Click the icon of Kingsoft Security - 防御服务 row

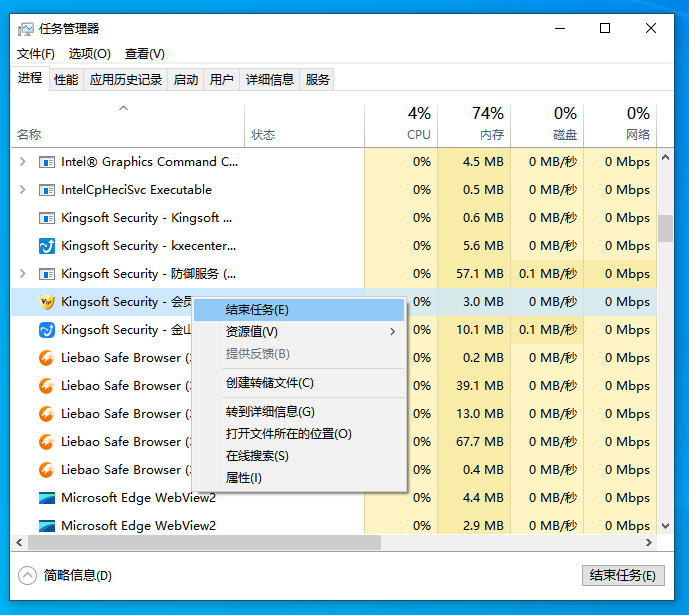[x=47, y=274]
